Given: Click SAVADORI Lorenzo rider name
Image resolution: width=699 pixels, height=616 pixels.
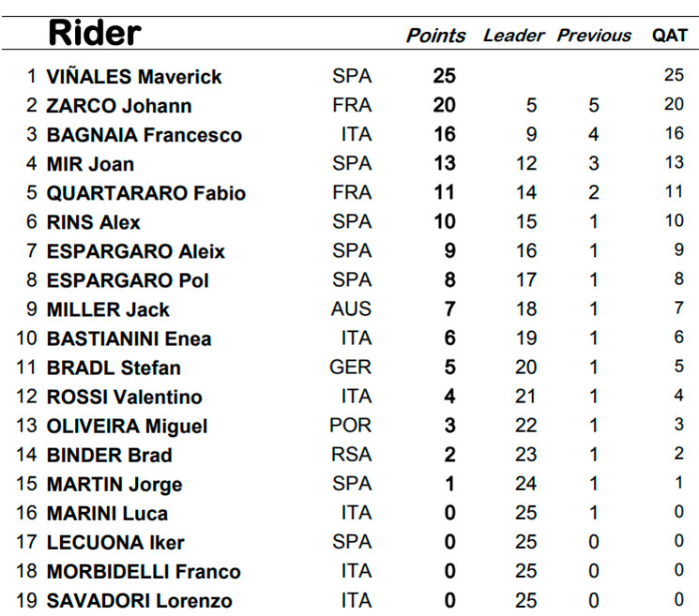Looking at the screenshot, I should pyautogui.click(x=140, y=601).
